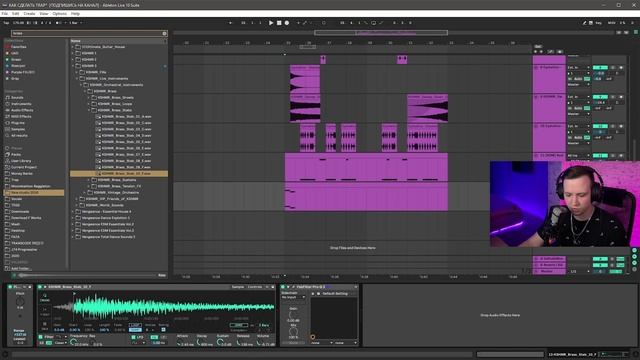Open the Edit menu
Viewport: 640px width, 360px height.
16,13
